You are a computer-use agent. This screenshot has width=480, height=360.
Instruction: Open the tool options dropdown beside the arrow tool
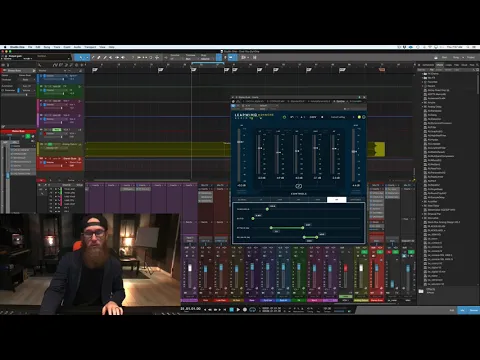coord(87,57)
